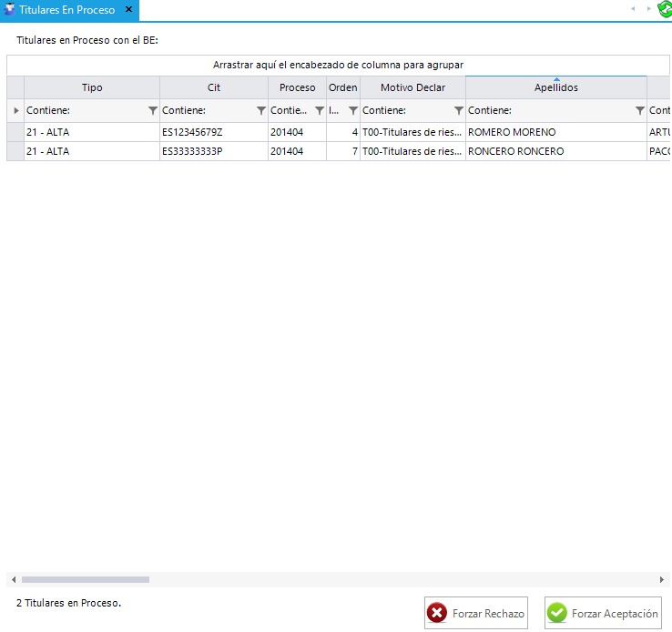Sort by the Apellidos column header

point(555,87)
